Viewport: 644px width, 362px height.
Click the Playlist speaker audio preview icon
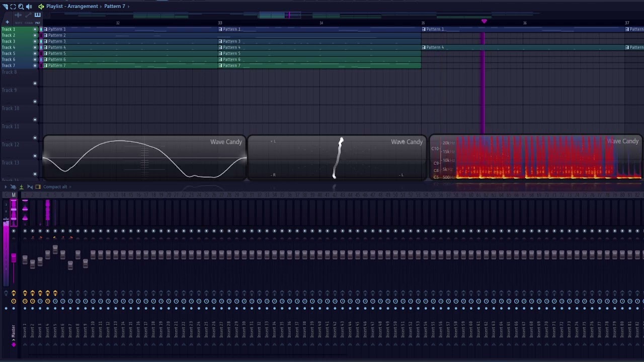(29, 7)
